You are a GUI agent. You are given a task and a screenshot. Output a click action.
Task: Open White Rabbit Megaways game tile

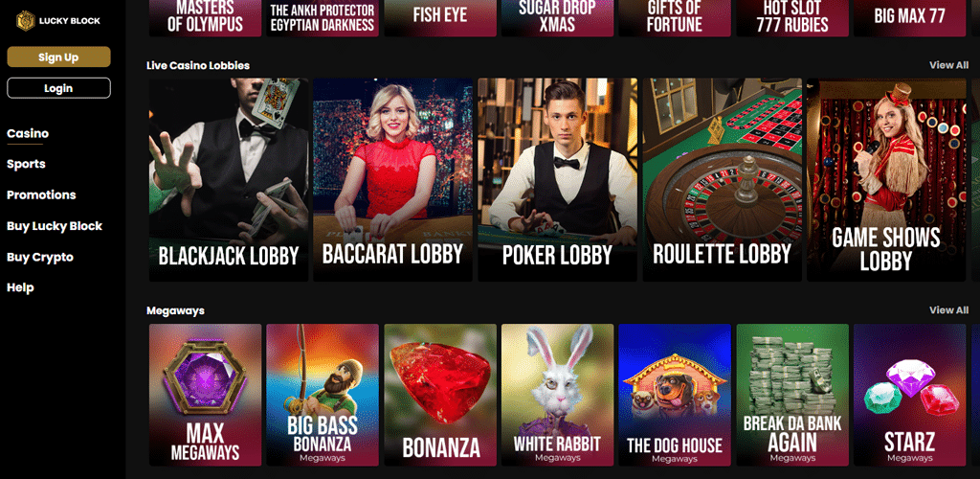(x=558, y=395)
